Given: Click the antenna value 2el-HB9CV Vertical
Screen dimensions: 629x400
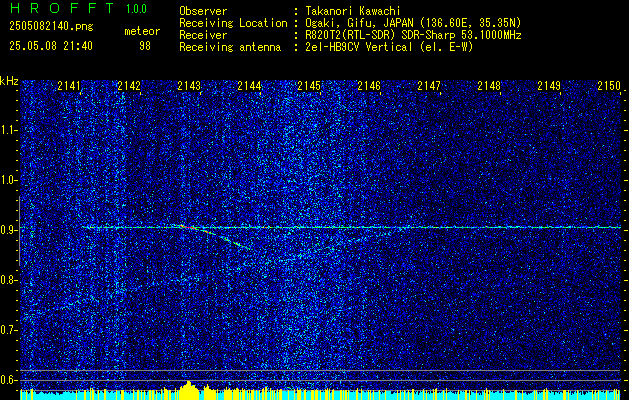Looking at the screenshot, I should click(359, 47).
